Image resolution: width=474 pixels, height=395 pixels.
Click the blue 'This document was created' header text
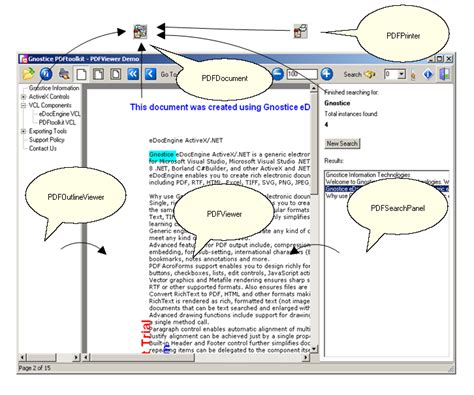coord(220,107)
